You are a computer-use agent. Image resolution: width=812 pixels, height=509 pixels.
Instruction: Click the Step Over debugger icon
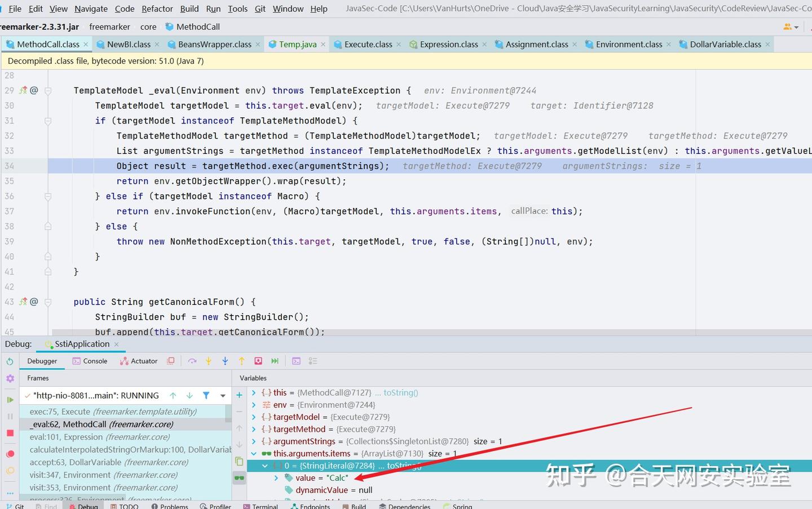pyautogui.click(x=193, y=361)
